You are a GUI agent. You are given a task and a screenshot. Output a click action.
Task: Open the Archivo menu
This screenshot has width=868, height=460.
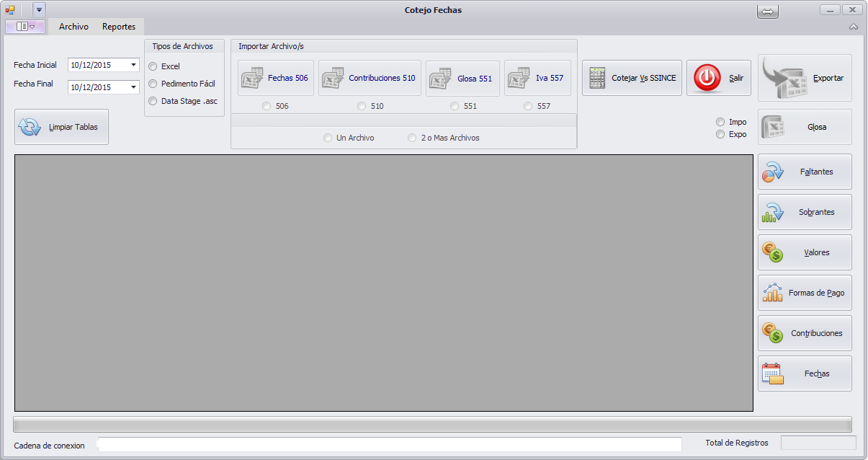click(73, 27)
